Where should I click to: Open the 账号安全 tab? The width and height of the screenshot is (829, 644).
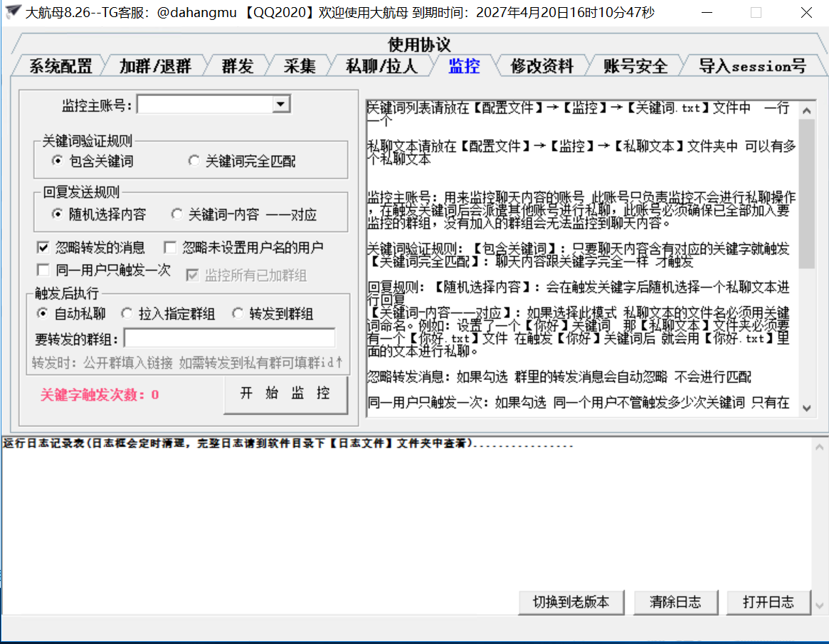click(635, 66)
